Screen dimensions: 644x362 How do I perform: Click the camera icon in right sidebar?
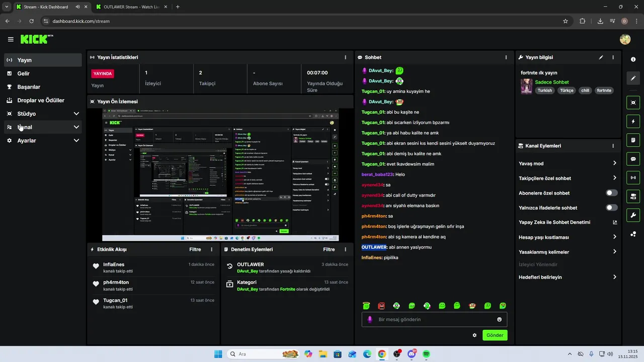pos(633,196)
